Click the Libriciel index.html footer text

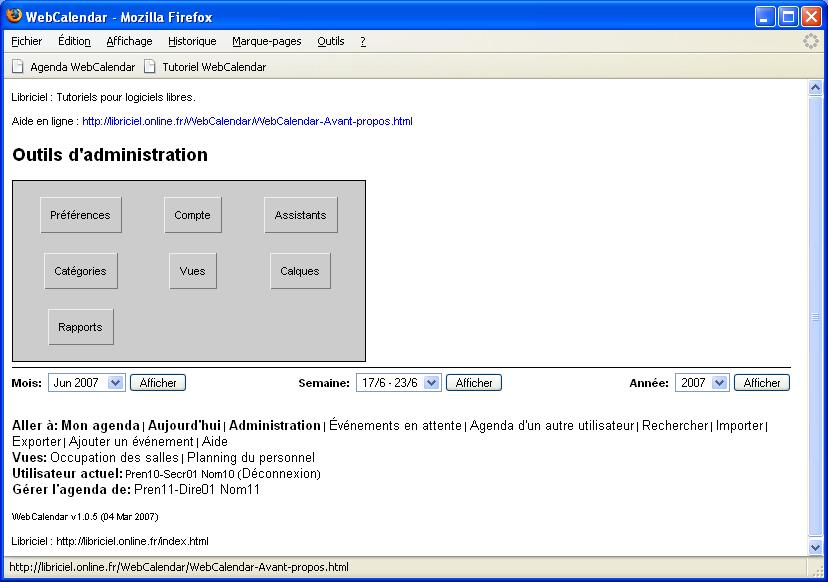point(110,541)
